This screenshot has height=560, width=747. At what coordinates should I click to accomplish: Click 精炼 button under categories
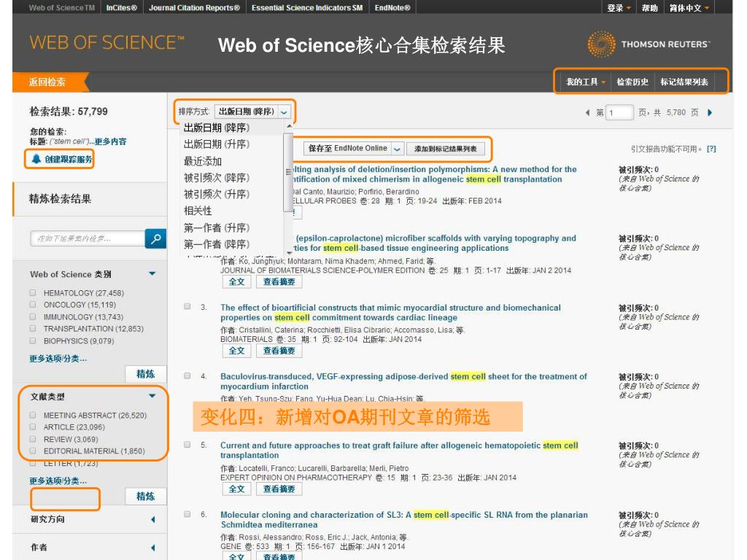coord(145,374)
